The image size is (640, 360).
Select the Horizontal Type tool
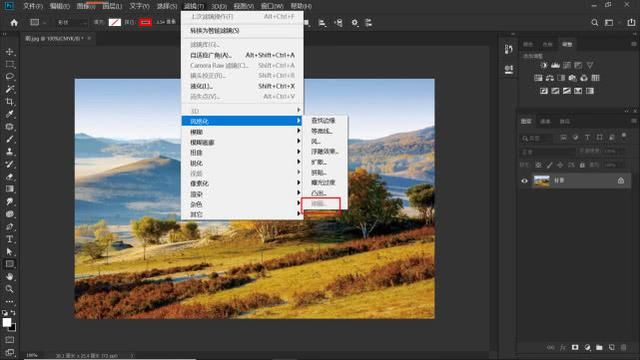(10, 239)
